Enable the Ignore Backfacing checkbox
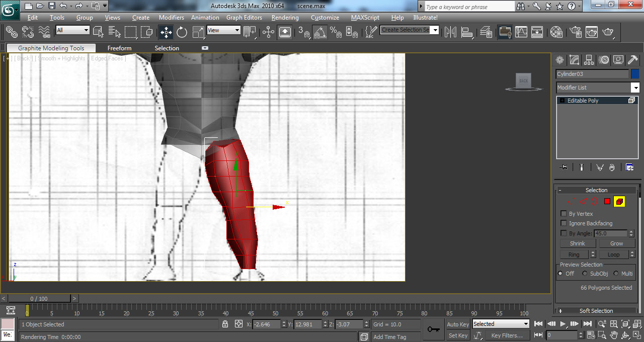This screenshot has width=644, height=342. pos(563,223)
